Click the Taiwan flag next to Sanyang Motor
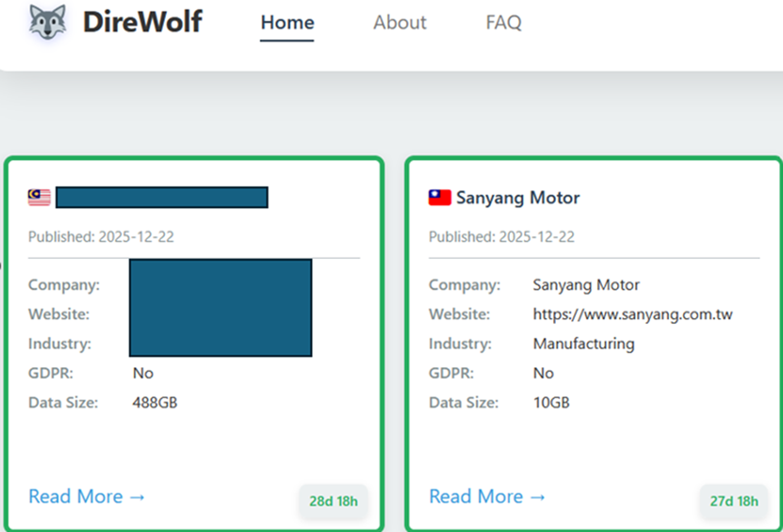Image resolution: width=783 pixels, height=532 pixels. click(x=439, y=198)
